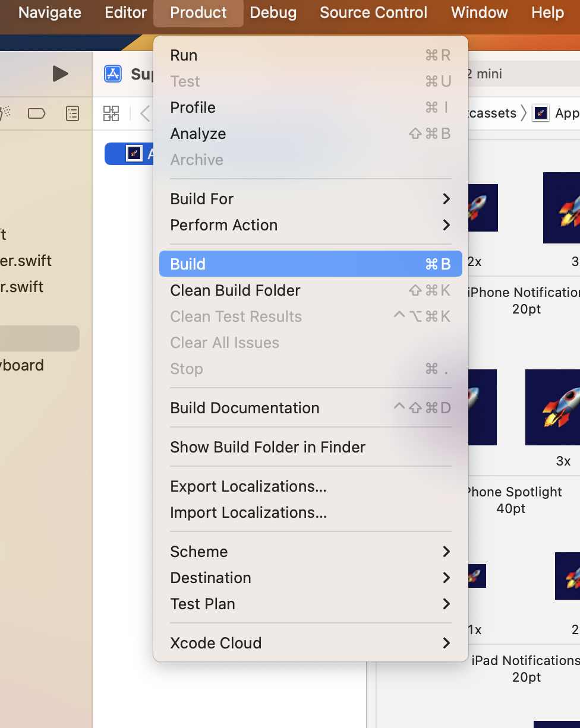Viewport: 580px width, 728px height.
Task: Expand the Xcode Cloud submenu
Action: [311, 643]
